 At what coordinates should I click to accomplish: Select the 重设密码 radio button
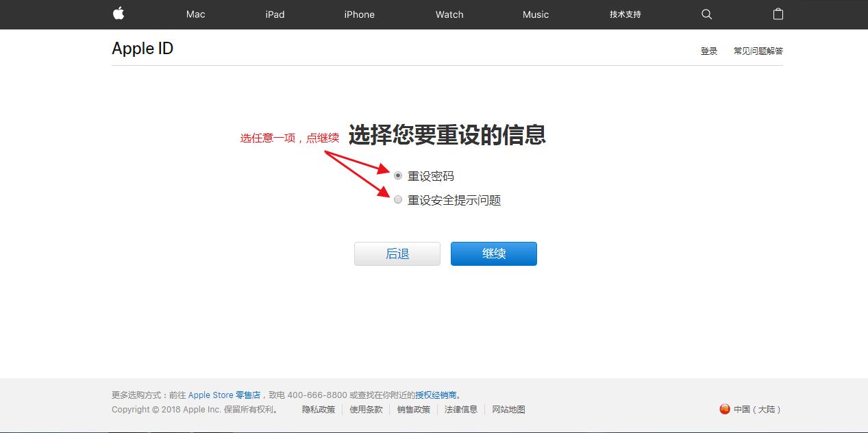(398, 175)
